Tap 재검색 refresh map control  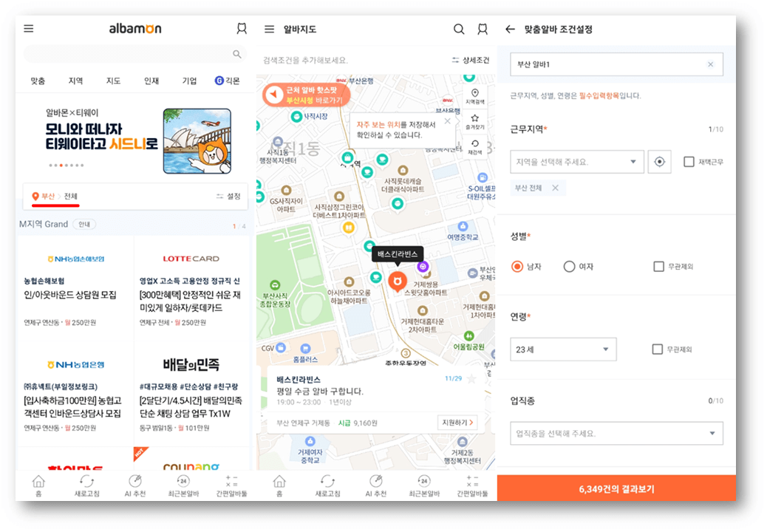(474, 147)
